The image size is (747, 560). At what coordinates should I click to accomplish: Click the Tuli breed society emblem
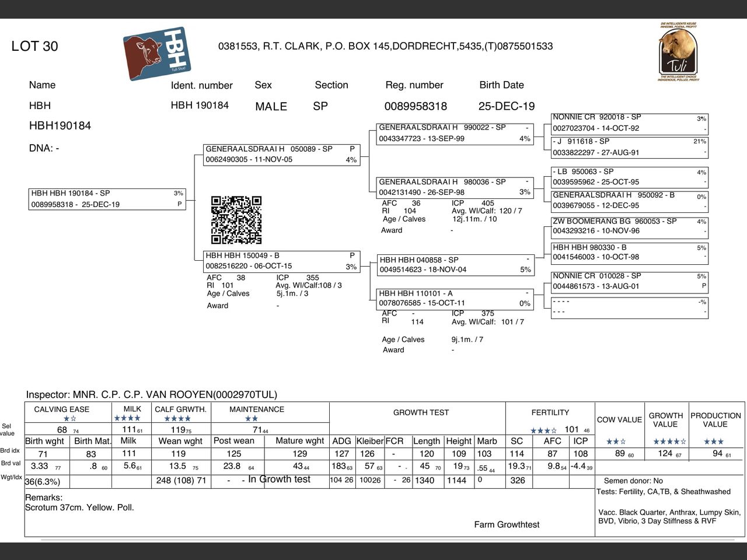(x=679, y=51)
